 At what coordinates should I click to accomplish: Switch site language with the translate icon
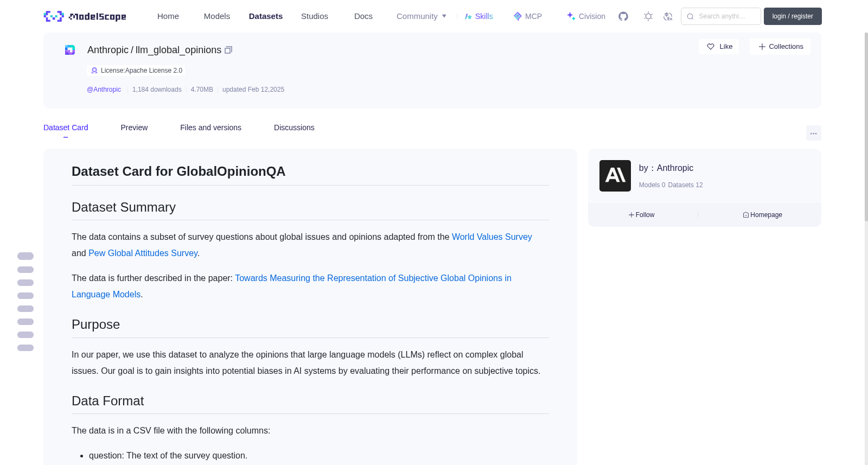668,16
